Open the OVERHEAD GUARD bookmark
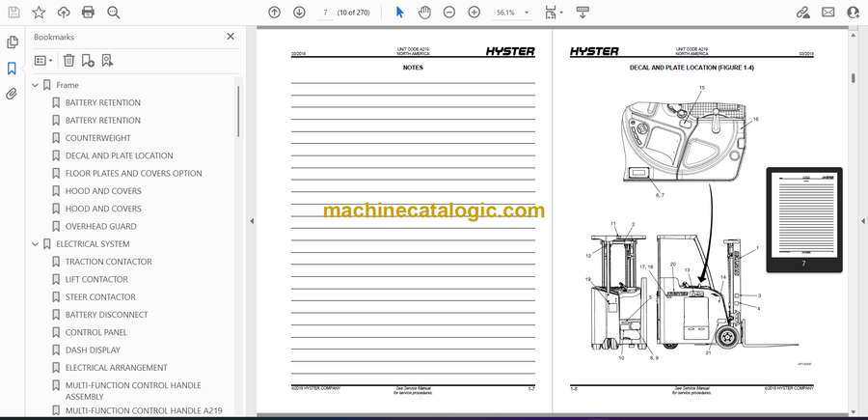Screen dimensions: 868x420 pyautogui.click(x=100, y=226)
